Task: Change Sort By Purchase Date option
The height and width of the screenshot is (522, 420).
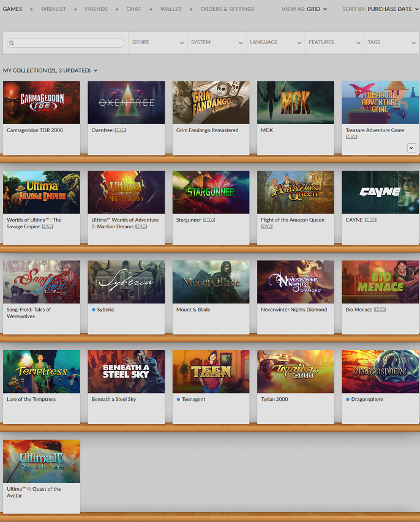Action: (380, 9)
